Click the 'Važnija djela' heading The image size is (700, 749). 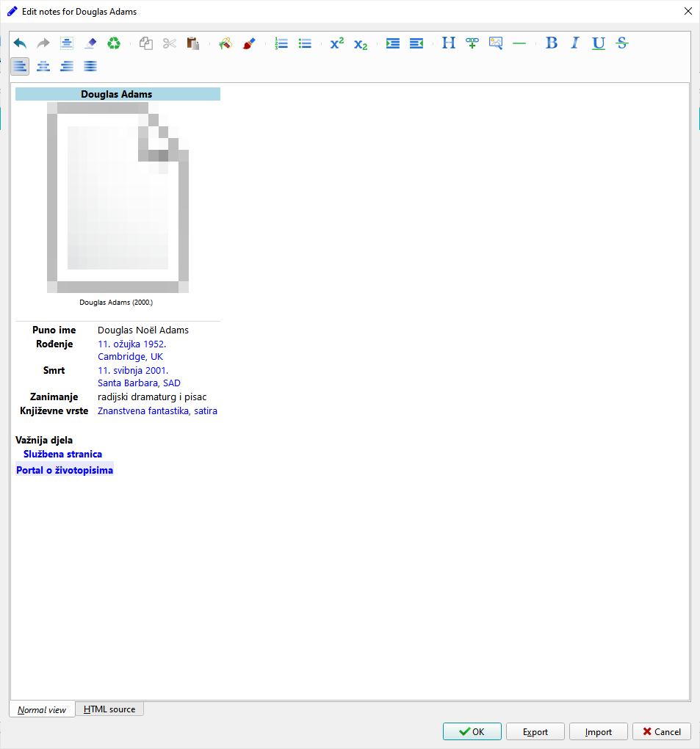[x=44, y=440]
